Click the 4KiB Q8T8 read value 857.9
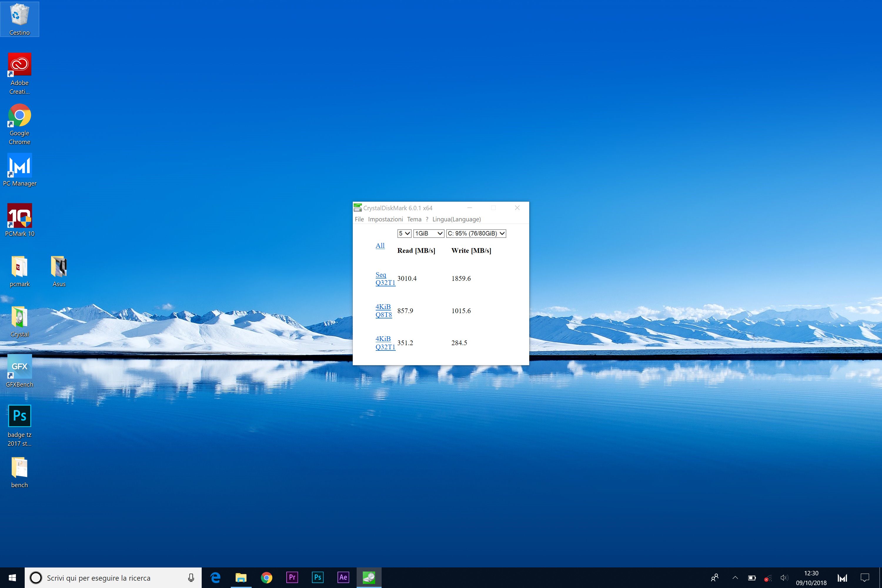 [405, 311]
